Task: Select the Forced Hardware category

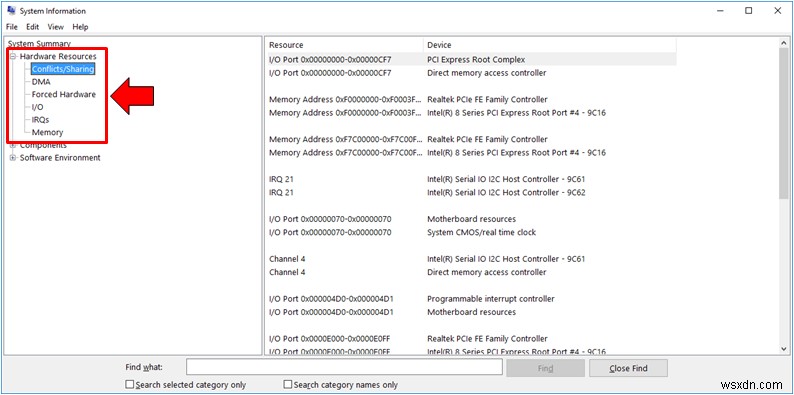Action: [63, 94]
